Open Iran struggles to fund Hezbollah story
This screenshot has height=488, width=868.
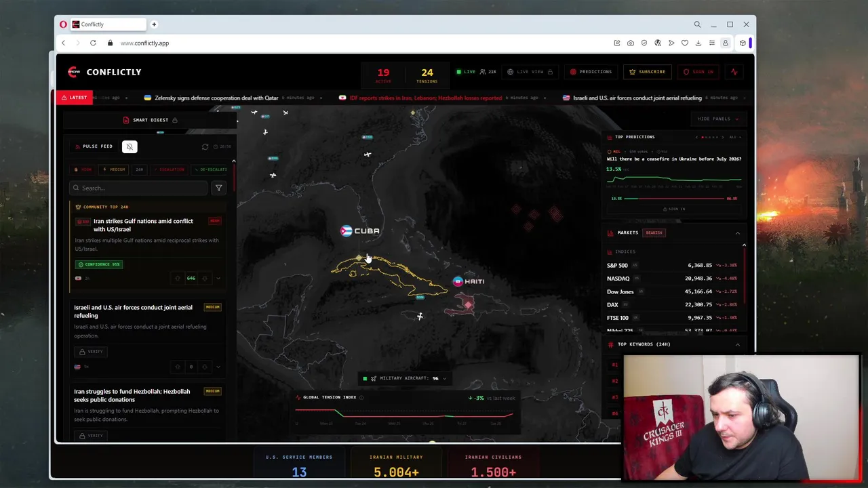(x=132, y=395)
